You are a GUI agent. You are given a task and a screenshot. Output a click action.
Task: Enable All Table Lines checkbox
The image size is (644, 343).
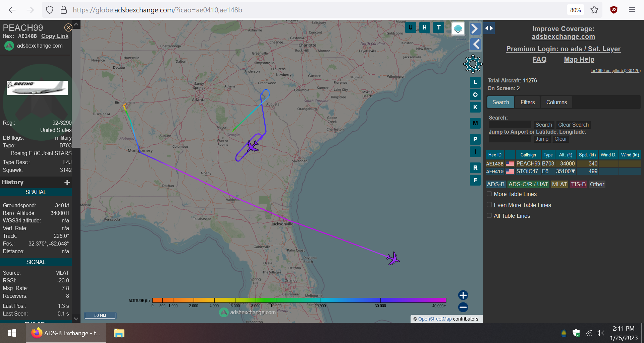tap(489, 215)
